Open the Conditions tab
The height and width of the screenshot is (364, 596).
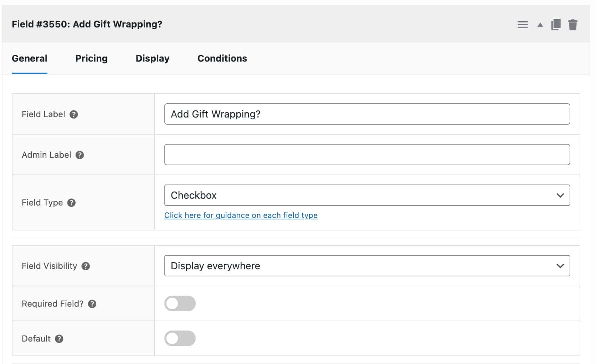[222, 58]
